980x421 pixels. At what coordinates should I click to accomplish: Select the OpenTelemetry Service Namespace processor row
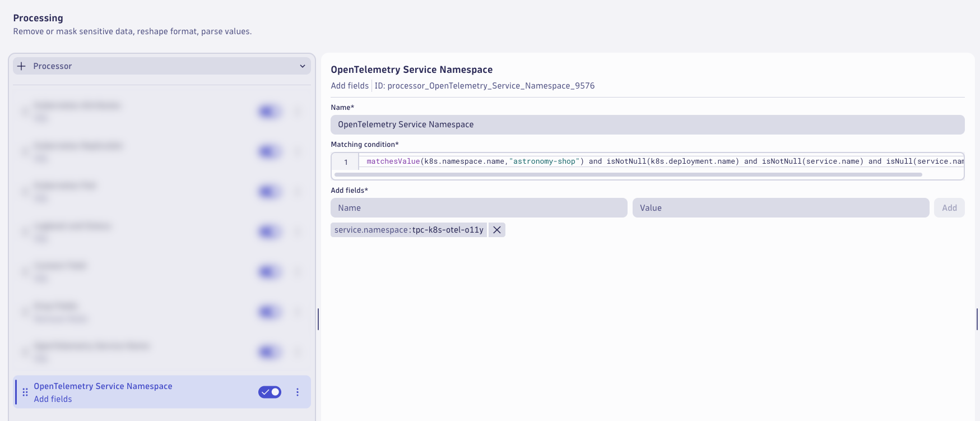pos(162,392)
